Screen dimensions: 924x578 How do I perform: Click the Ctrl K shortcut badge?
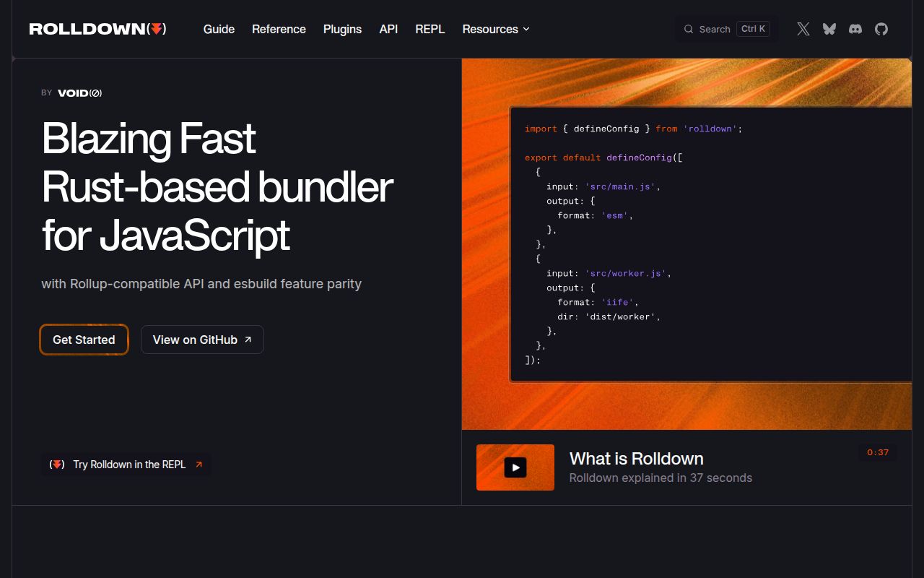753,29
